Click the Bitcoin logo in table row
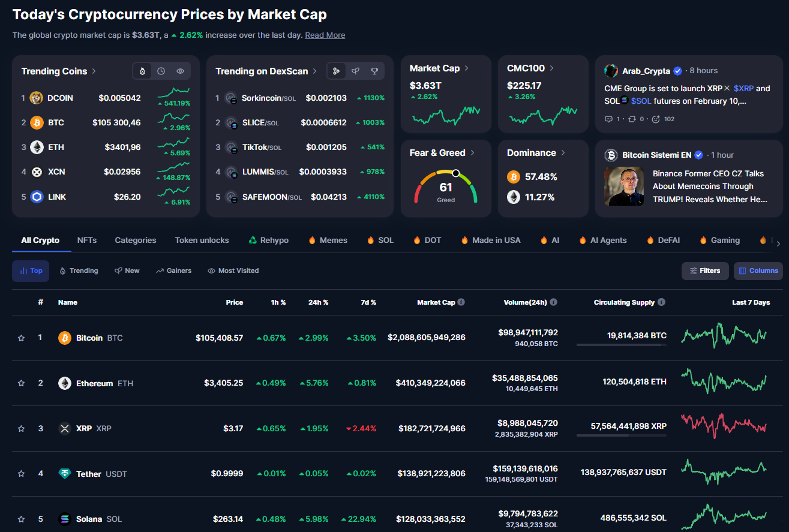 (65, 338)
